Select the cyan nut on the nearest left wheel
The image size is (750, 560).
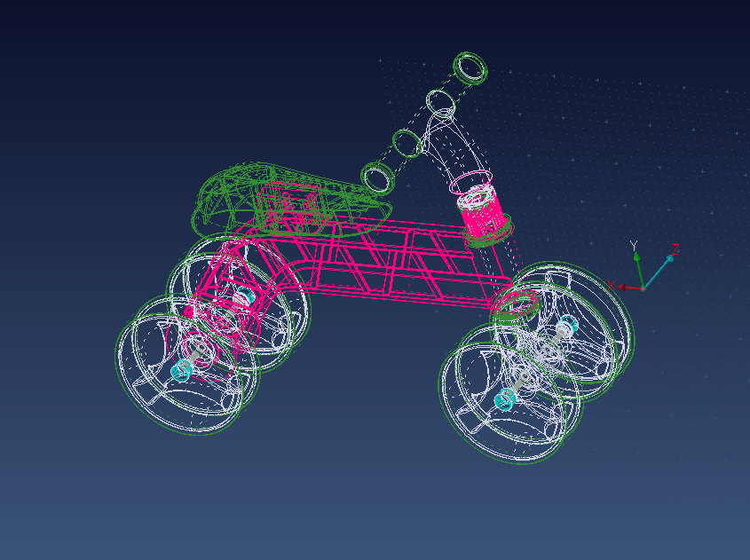pyautogui.click(x=182, y=369)
